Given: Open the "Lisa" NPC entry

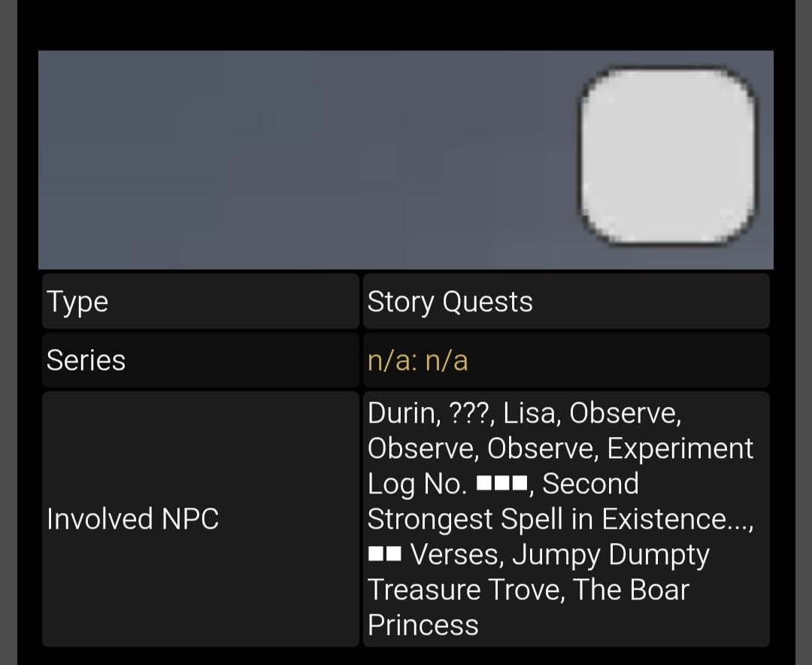Looking at the screenshot, I should [530, 413].
